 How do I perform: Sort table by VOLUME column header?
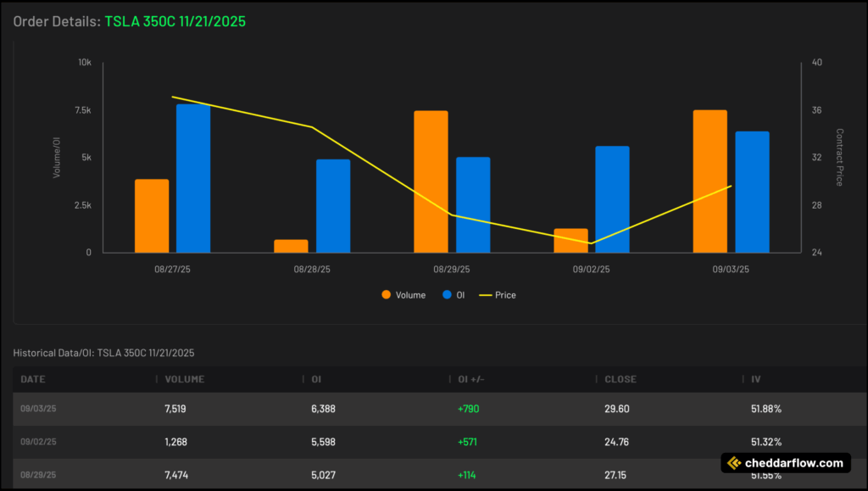click(184, 379)
